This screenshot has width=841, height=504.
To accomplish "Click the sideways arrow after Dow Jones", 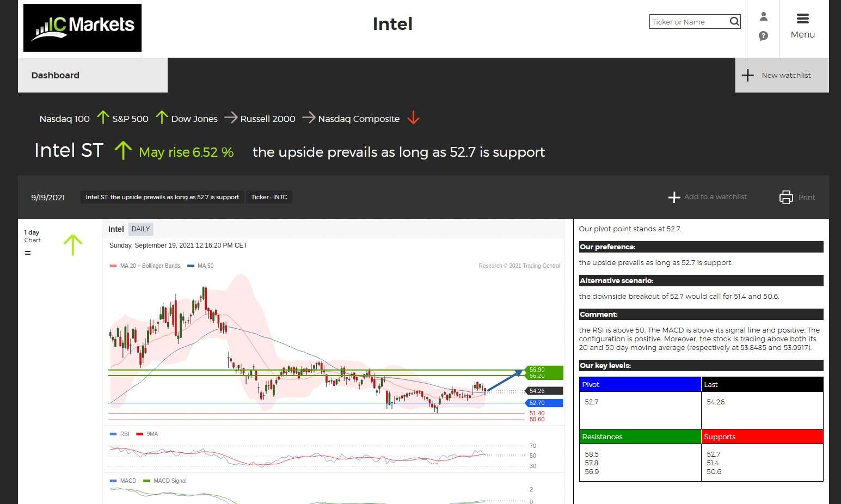I will [x=231, y=117].
